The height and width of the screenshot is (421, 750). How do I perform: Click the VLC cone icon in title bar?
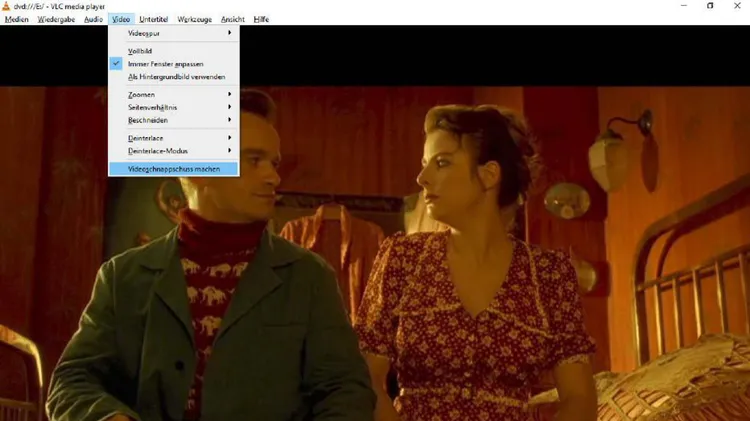click(6, 6)
